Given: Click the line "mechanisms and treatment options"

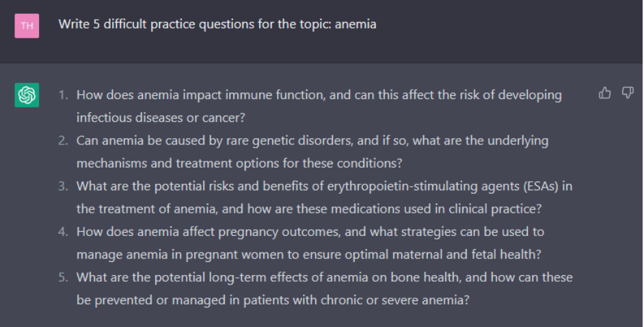Looking at the screenshot, I should [x=239, y=163].
